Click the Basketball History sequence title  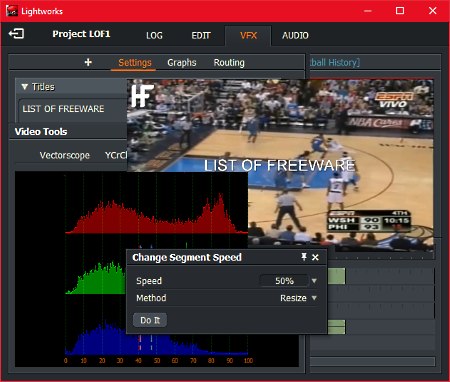pos(335,62)
